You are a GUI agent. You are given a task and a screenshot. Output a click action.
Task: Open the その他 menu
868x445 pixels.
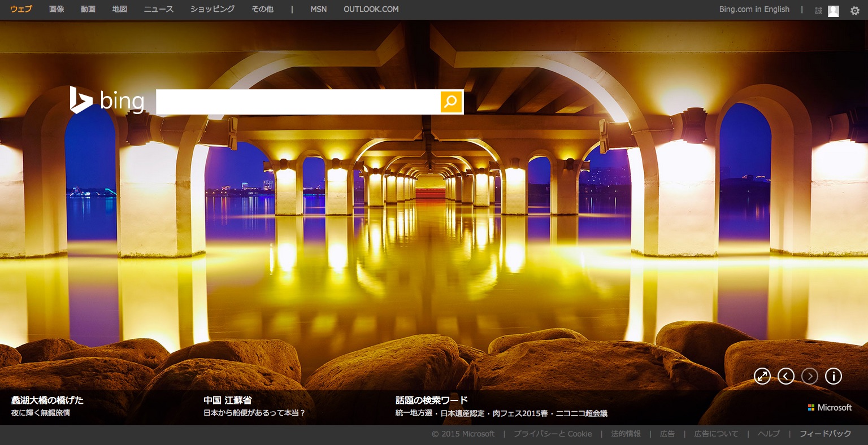(262, 9)
